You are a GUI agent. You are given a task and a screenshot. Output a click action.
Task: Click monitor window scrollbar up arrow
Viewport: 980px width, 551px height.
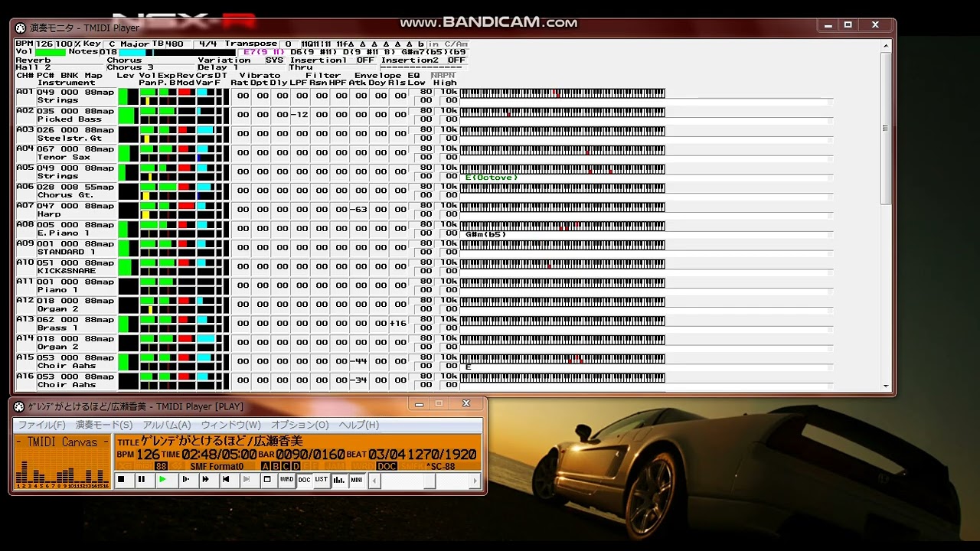pos(887,45)
